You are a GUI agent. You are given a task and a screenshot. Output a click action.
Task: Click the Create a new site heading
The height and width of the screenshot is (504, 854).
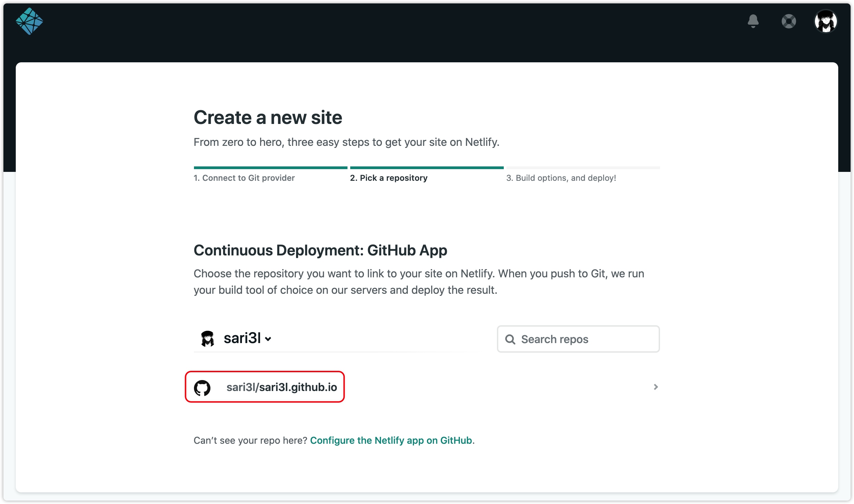pos(268,117)
